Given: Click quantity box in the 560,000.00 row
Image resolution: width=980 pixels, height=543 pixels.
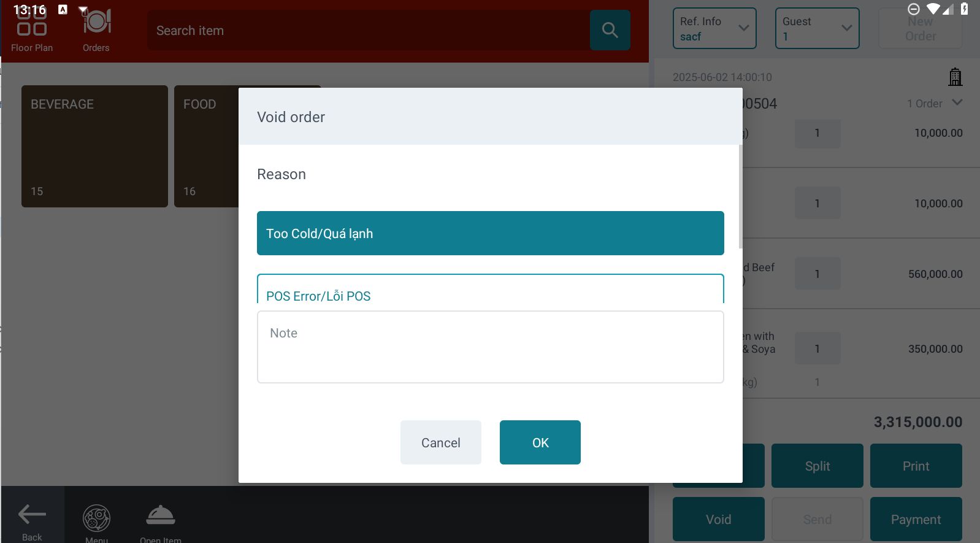Looking at the screenshot, I should pos(817,274).
